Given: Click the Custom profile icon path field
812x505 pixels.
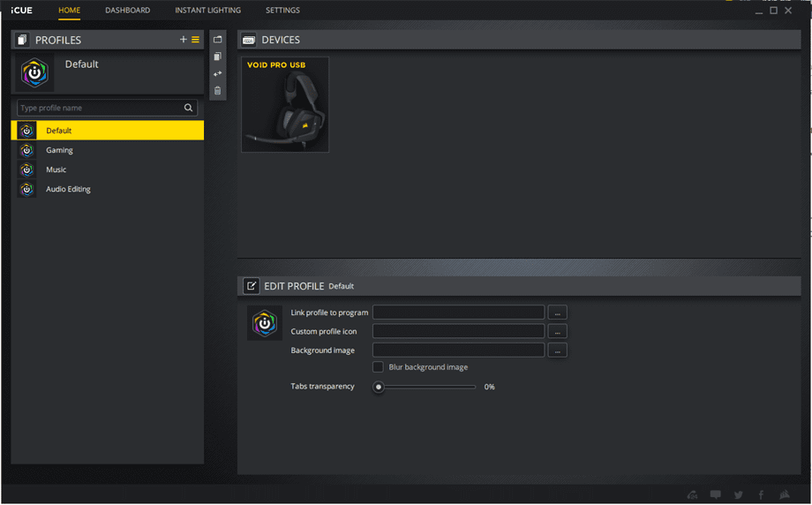Looking at the screenshot, I should pos(459,331).
